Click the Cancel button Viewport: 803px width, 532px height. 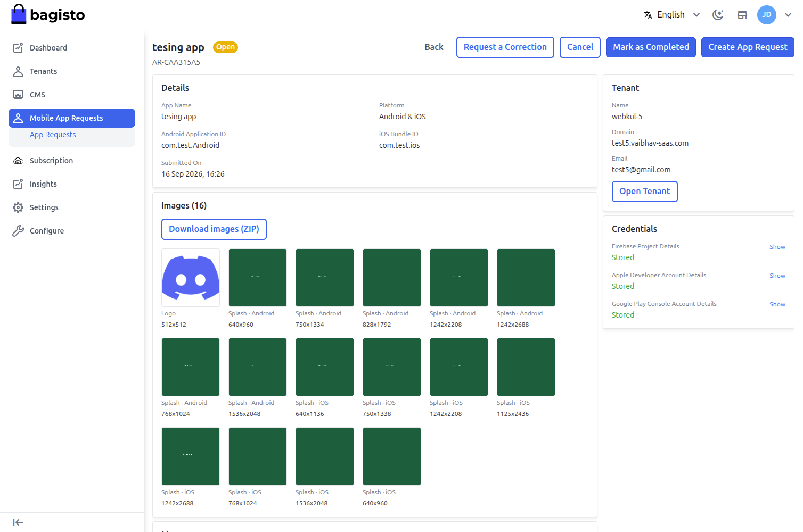580,47
